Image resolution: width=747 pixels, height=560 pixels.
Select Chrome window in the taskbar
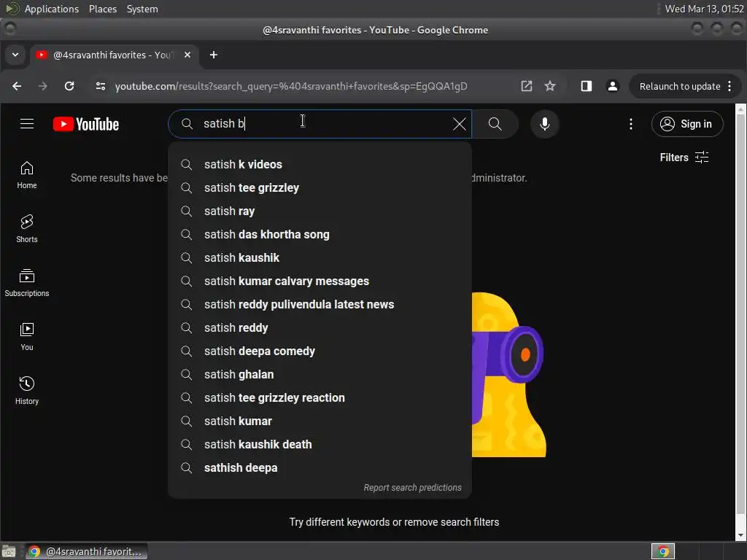pyautogui.click(x=86, y=551)
